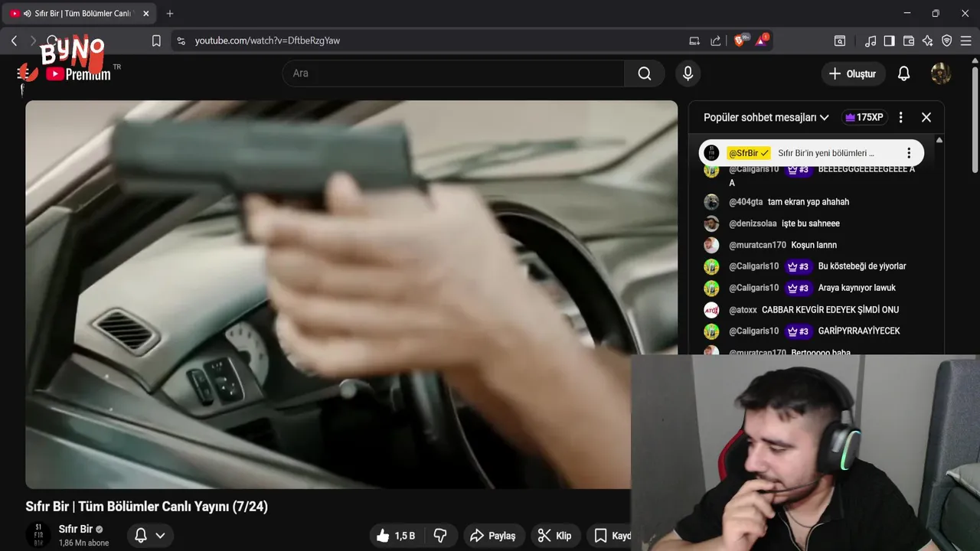Open the Sıfır Bir channel name link
This screenshot has width=980, height=551.
[x=76, y=529]
